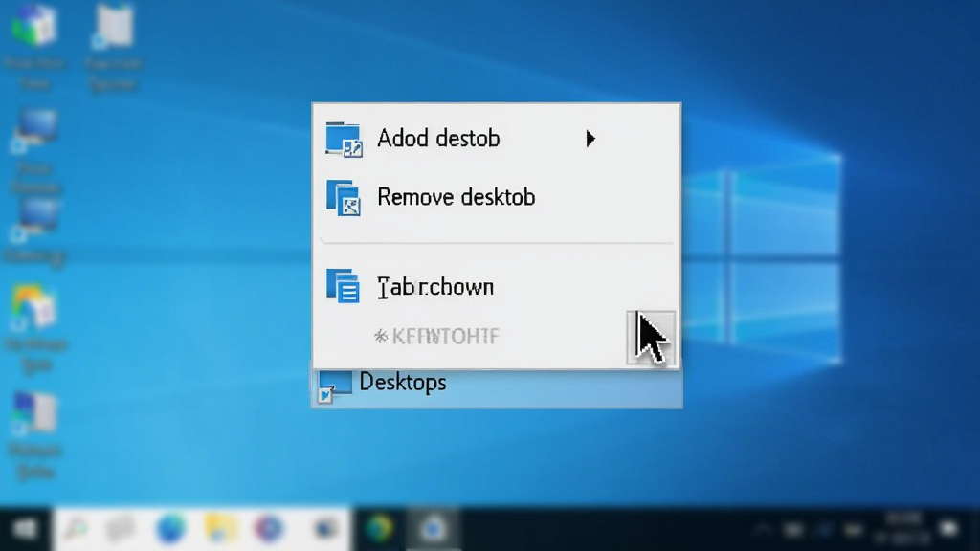Click the document list icon beside 'Tab rchown'
The height and width of the screenshot is (551, 980).
(x=344, y=286)
